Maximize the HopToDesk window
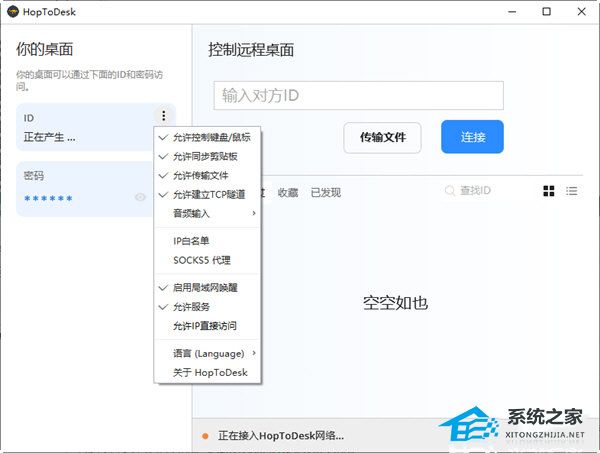This screenshot has height=453, width=600. tap(547, 12)
